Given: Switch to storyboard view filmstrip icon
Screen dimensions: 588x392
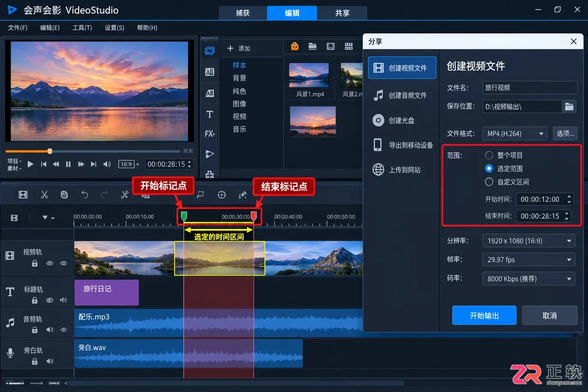Looking at the screenshot, I should tap(23, 194).
